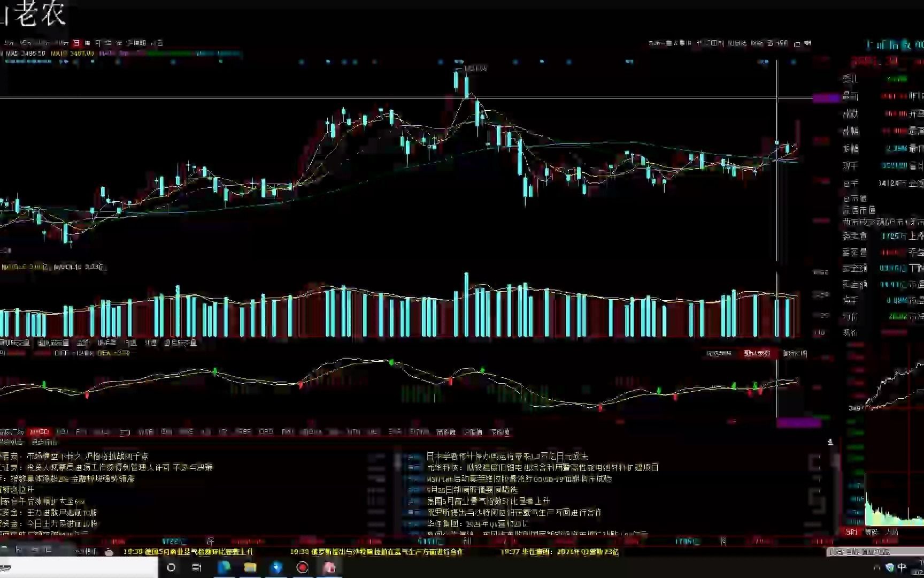Select the highlighted MACD indicator tab

pyautogui.click(x=39, y=432)
